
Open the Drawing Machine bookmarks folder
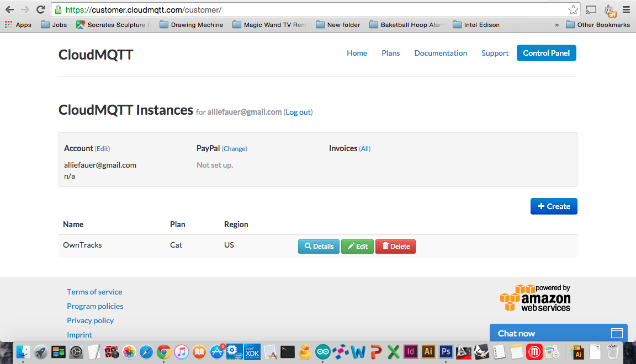[192, 25]
